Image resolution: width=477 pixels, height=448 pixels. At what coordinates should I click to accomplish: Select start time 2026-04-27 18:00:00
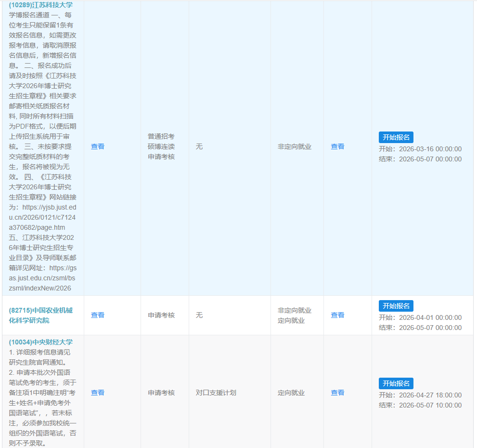point(430,395)
